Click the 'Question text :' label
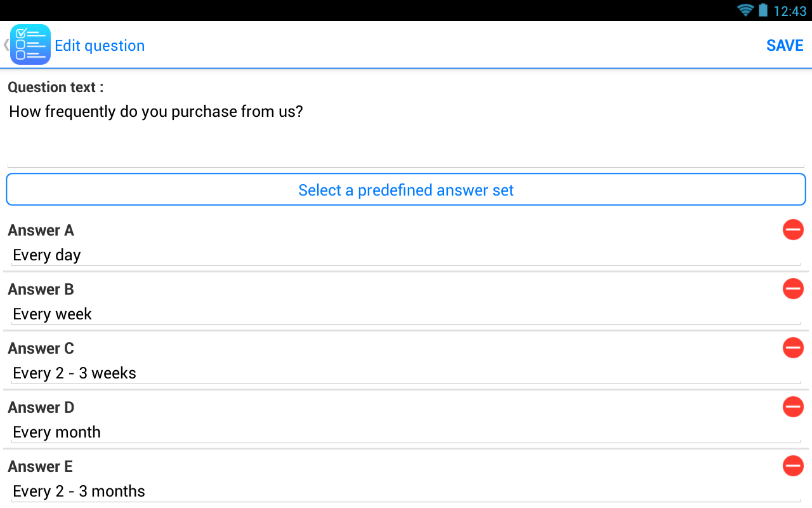 tap(55, 88)
